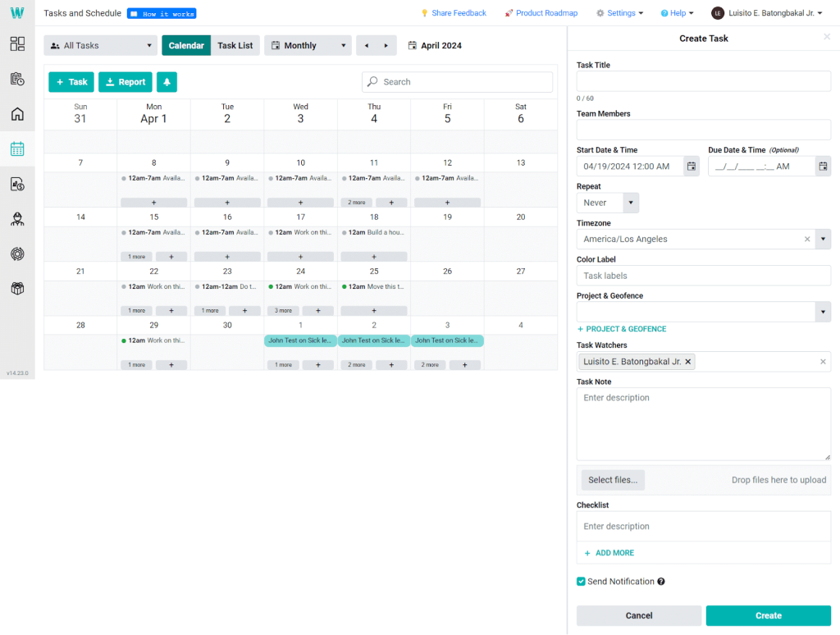The width and height of the screenshot is (840, 635).
Task: Open the Monthly view dropdown
Action: pyautogui.click(x=308, y=46)
